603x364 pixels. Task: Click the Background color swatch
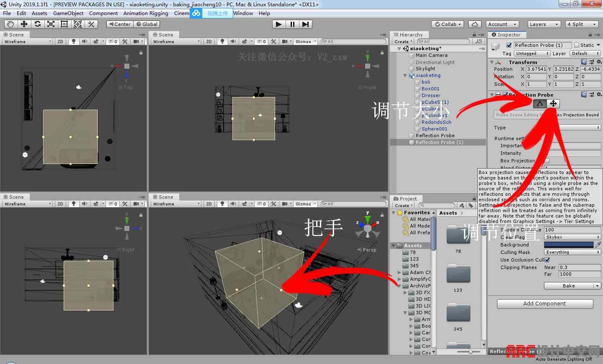click(569, 245)
